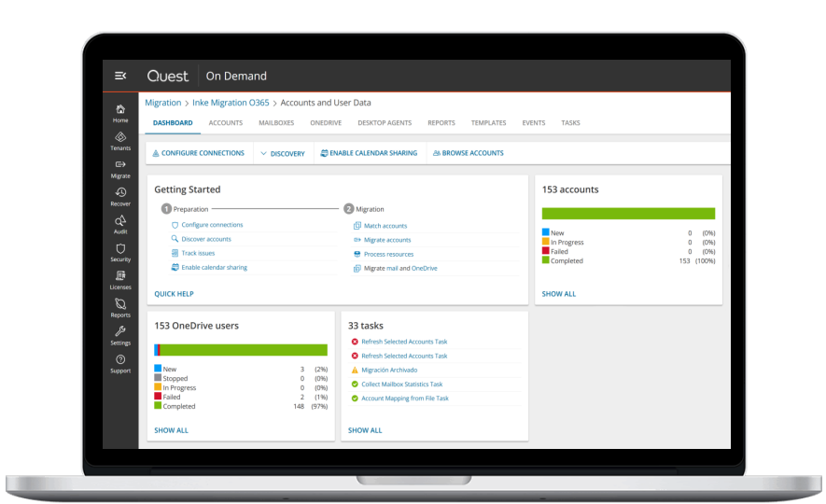Collapse the sidebar with hamburger menu
Viewport: 826px width, 504px height.
point(120,76)
